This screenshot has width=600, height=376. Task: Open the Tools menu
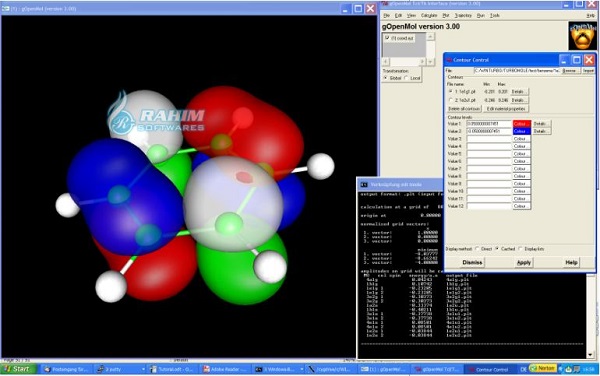pos(495,16)
